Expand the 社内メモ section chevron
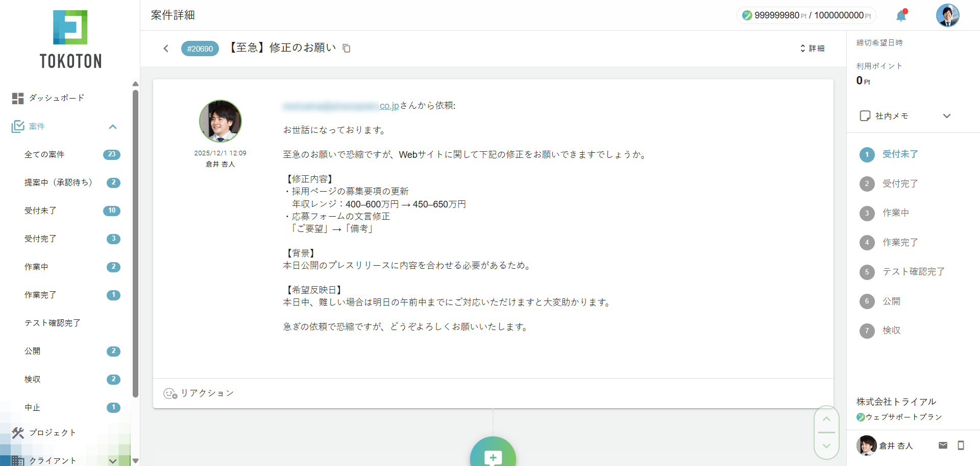The image size is (980, 466). point(947,115)
